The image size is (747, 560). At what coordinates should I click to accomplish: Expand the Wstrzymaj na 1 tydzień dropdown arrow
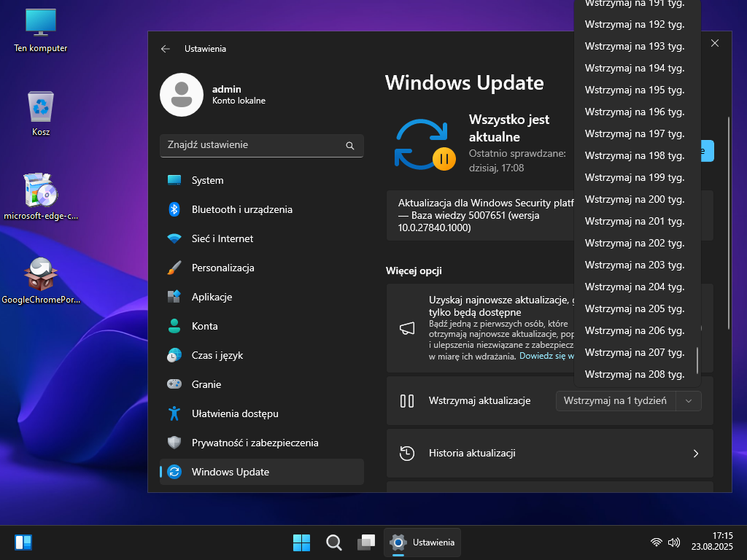click(689, 400)
